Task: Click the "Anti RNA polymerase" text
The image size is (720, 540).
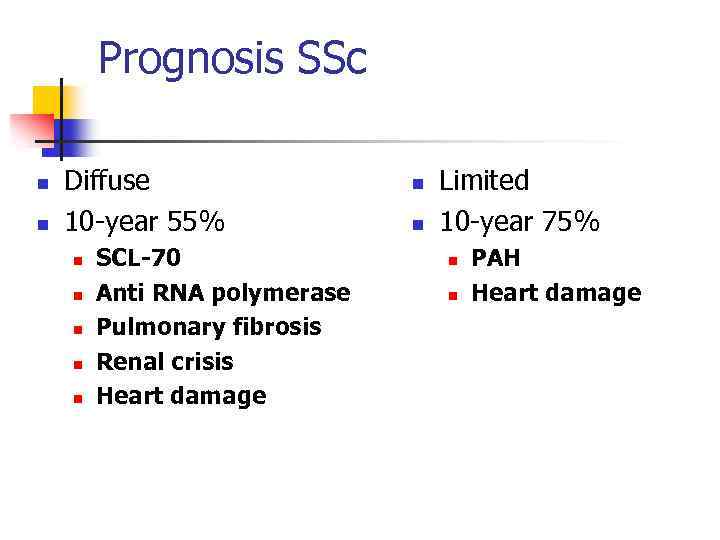Action: point(222,293)
